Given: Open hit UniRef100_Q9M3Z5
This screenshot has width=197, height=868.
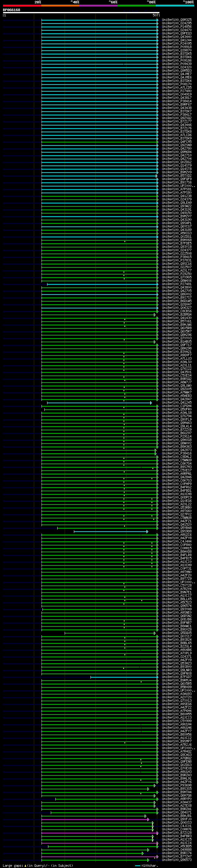Looking at the screenshot, I should pos(177,20).
